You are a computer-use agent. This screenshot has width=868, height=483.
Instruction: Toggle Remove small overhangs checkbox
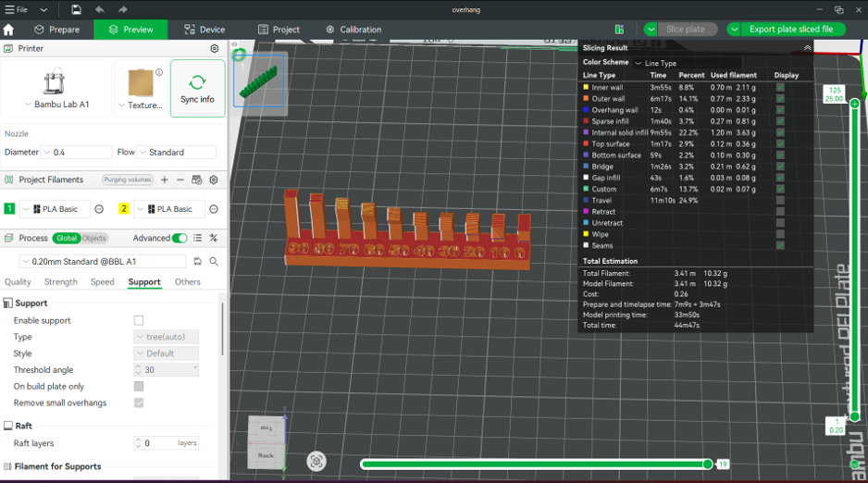tap(139, 402)
